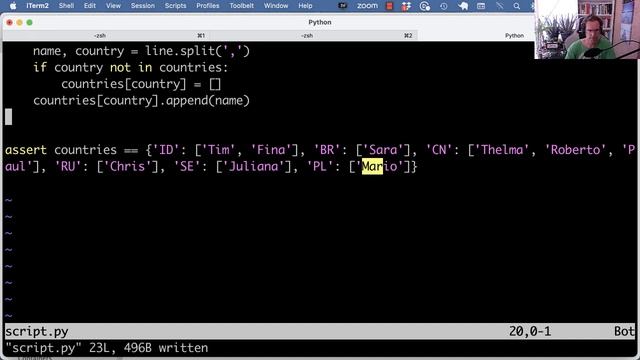Click the 'Bot' scroll indicator in status line
The width and height of the screenshot is (640, 360).
(x=624, y=331)
